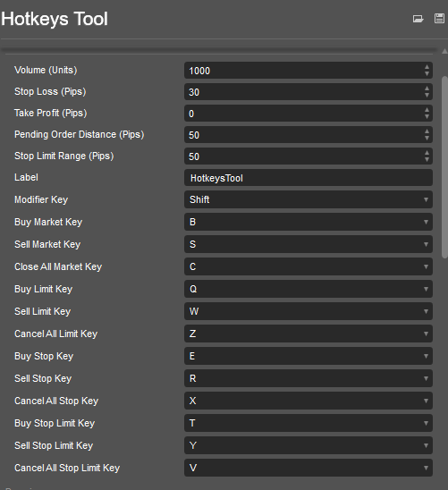
Task: Increase Pending Order Distance value
Action: click(427, 131)
